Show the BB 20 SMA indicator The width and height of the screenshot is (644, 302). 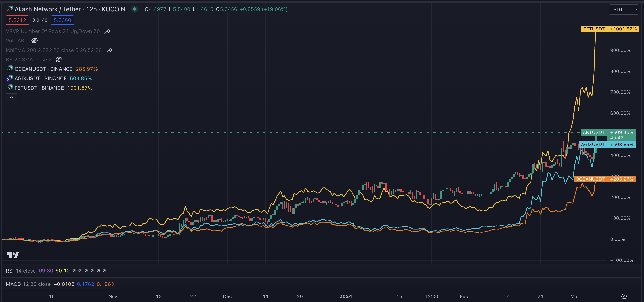tap(59, 59)
